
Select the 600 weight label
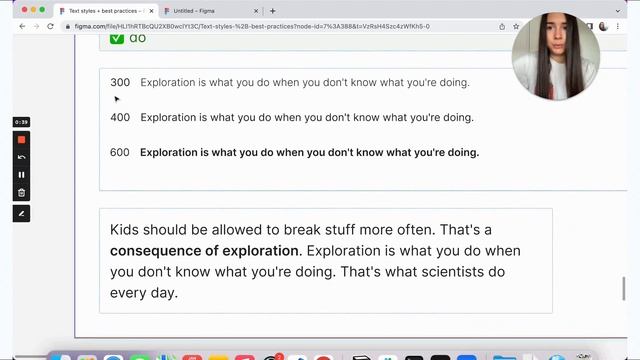point(120,153)
